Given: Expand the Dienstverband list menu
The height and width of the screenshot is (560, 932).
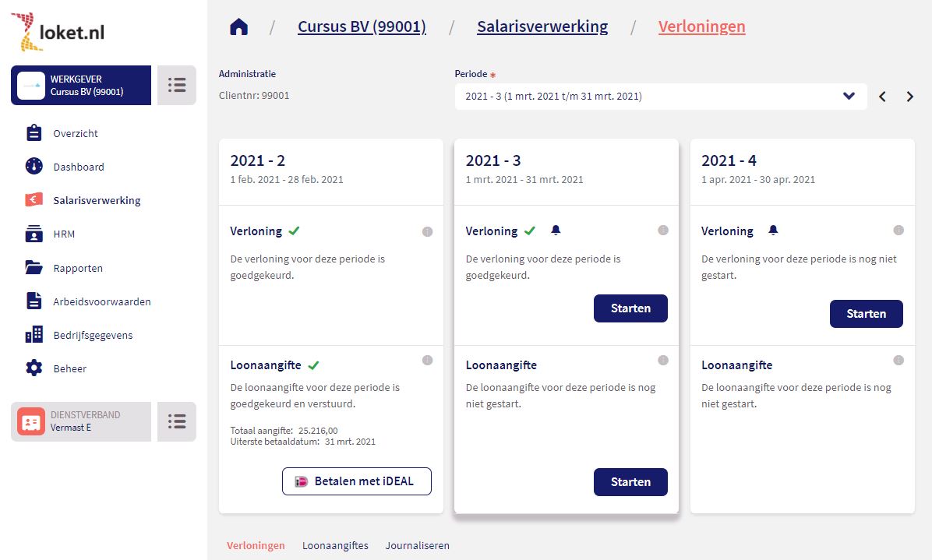Looking at the screenshot, I should coord(177,421).
